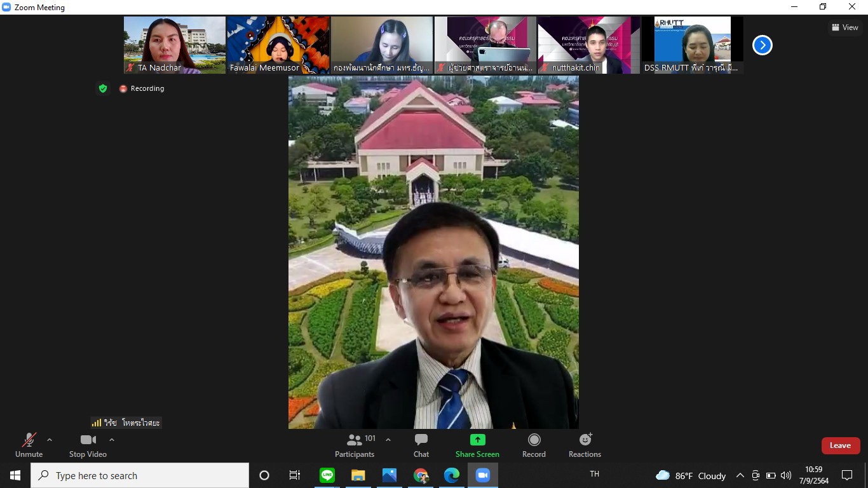Expand audio options arrow next to Unmute
The width and height of the screenshot is (868, 488).
pos(50,440)
